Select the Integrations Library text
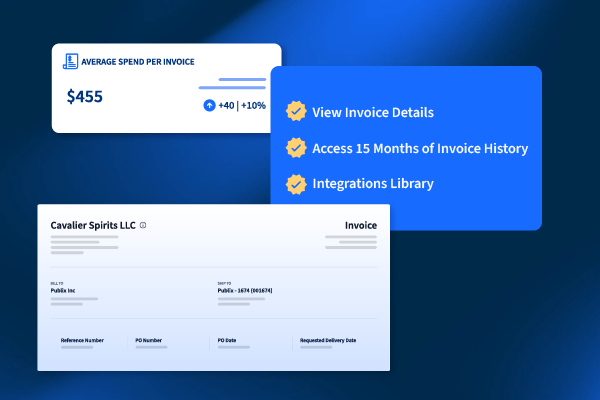Image resolution: width=600 pixels, height=400 pixels. coord(373,183)
